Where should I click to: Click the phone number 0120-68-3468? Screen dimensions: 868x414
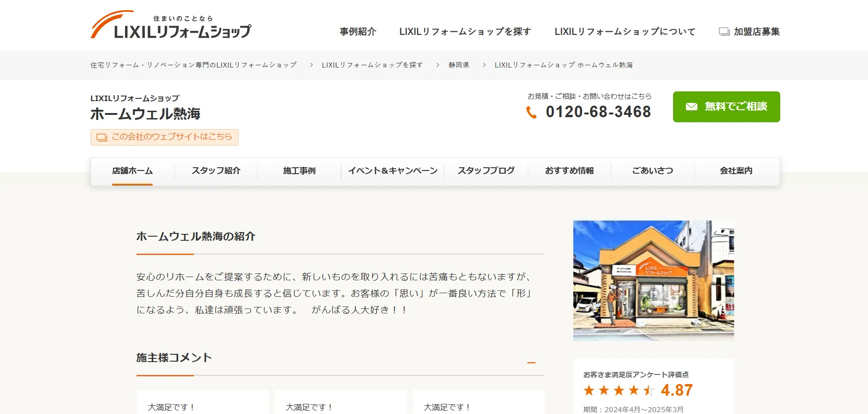point(598,112)
